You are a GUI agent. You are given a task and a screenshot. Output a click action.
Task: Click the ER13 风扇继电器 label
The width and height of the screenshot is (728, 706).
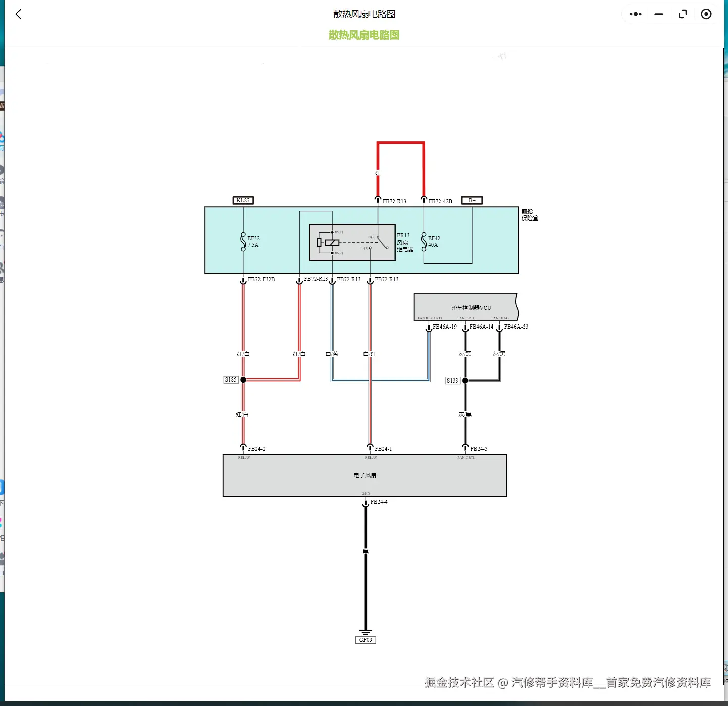[405, 242]
